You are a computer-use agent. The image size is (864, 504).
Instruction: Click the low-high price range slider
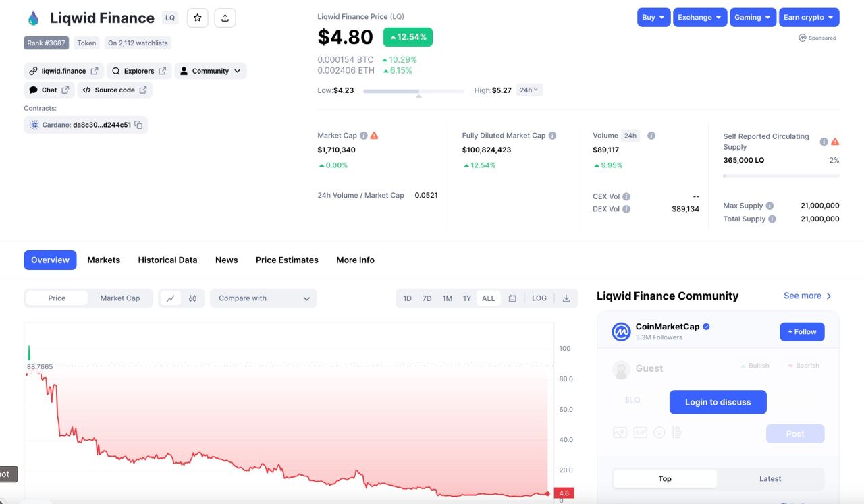(413, 91)
